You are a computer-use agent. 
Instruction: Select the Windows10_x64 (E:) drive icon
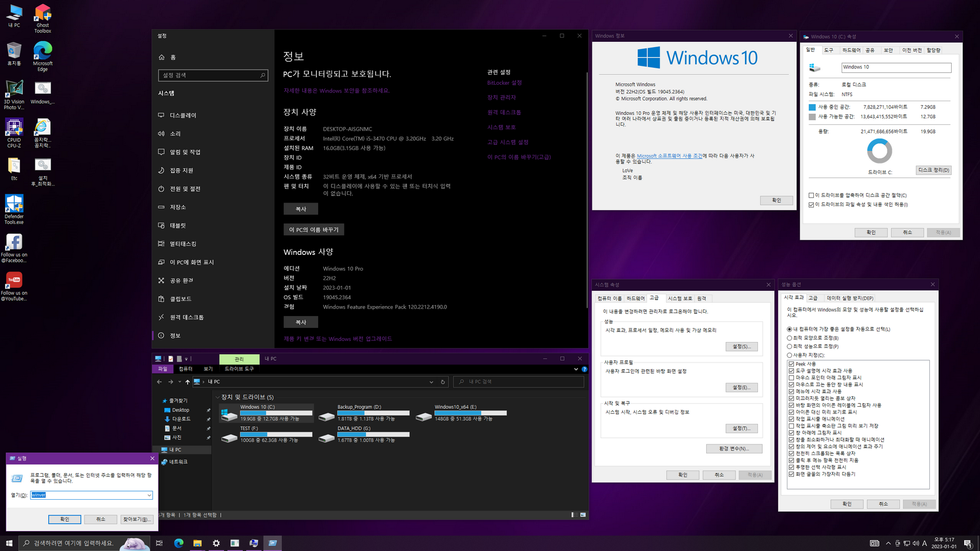click(423, 416)
